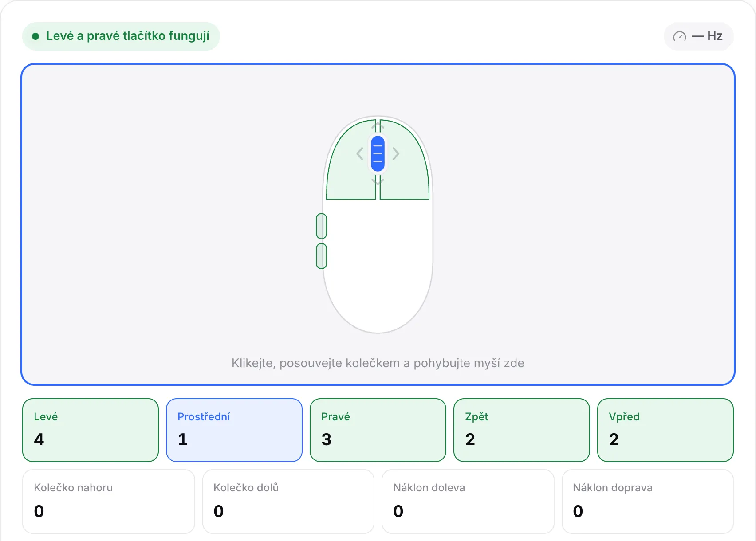This screenshot has height=541, width=756.
Task: Select the Levé counter card
Action: click(91, 430)
